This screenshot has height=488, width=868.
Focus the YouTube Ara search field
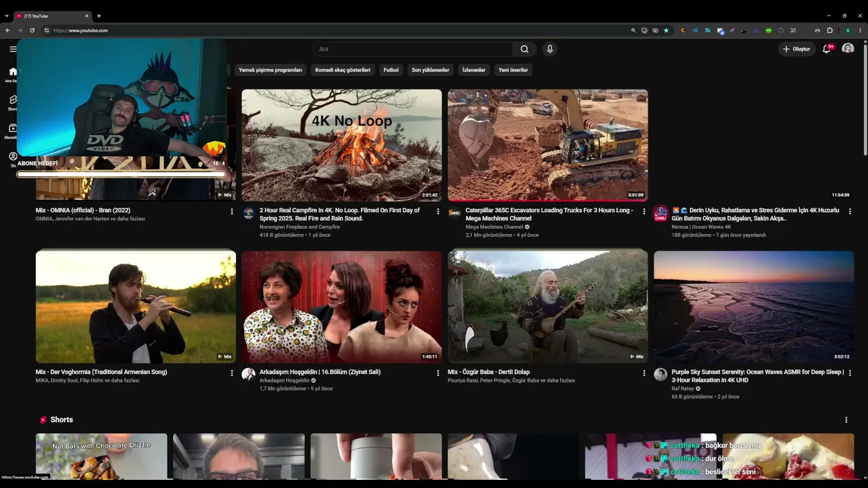pos(413,49)
